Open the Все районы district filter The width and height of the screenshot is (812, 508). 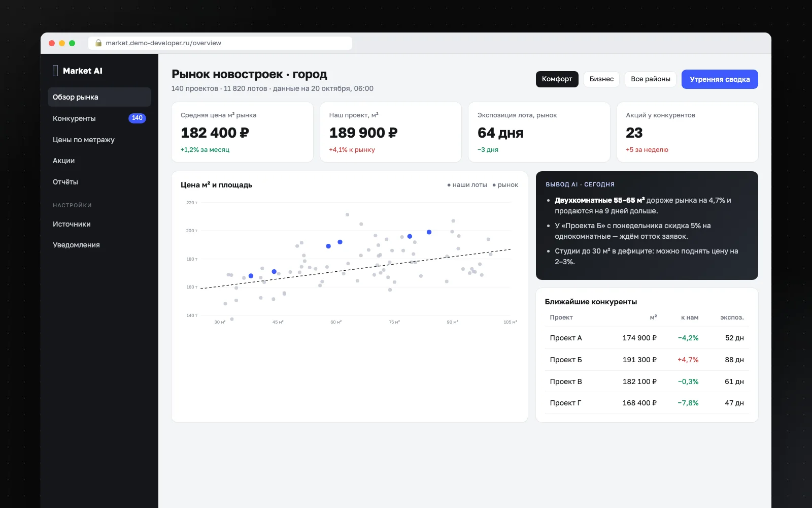coord(651,79)
